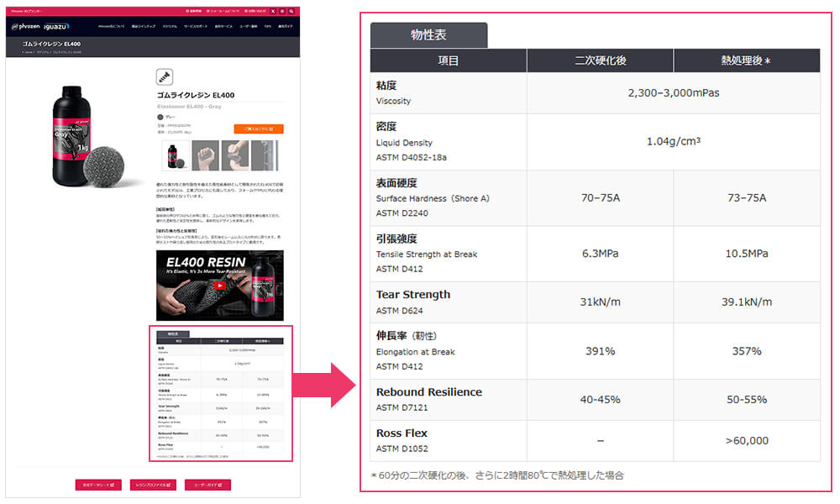840x504 pixels.
Task: Click the 10.5MPa cell
Action: [x=746, y=254]
